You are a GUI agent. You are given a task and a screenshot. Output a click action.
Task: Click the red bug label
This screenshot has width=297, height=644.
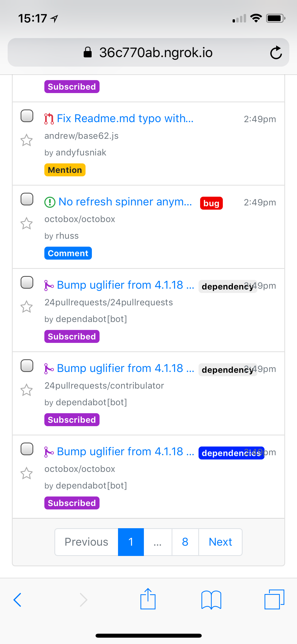click(x=211, y=203)
